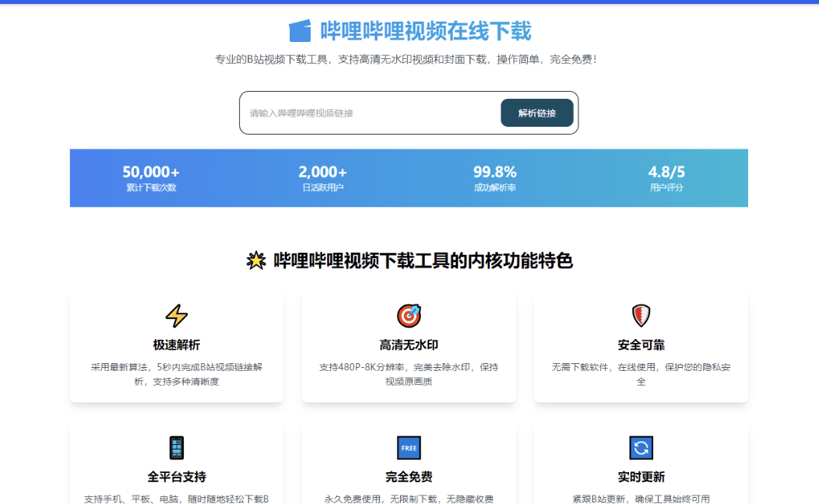The width and height of the screenshot is (819, 504).
Task: Click the 高清无水印 card heading
Action: click(x=409, y=345)
